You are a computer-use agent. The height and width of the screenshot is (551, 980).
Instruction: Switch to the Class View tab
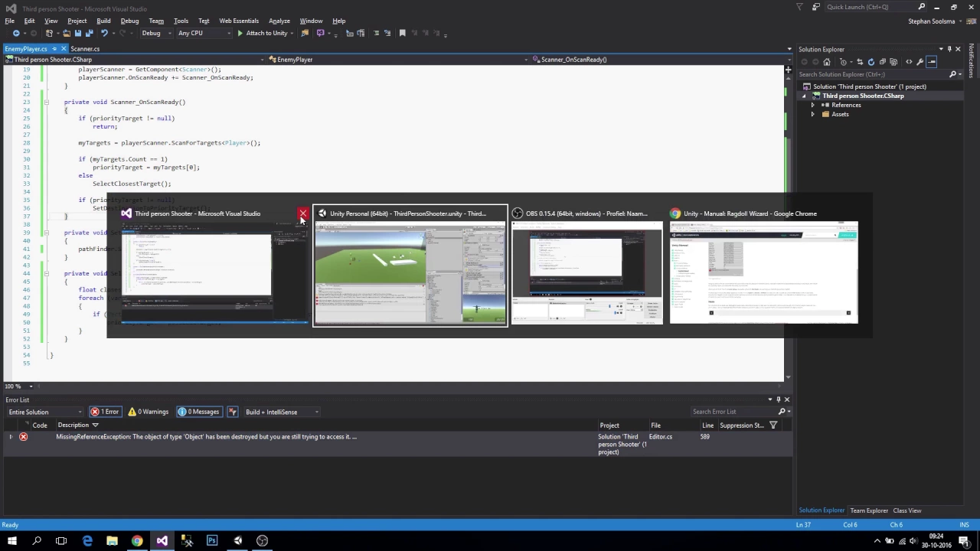[906, 510]
